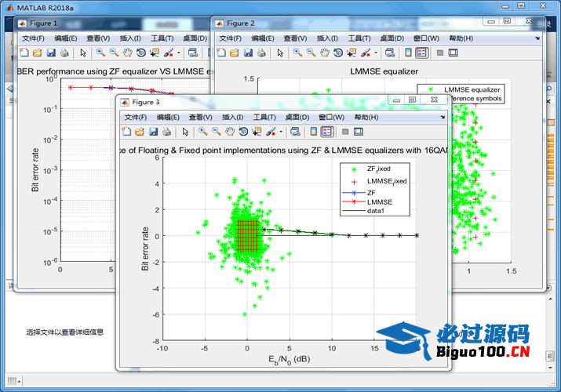The height and width of the screenshot is (392, 561).
Task: Click Zoom In tool in Figure 3
Action: 202,132
